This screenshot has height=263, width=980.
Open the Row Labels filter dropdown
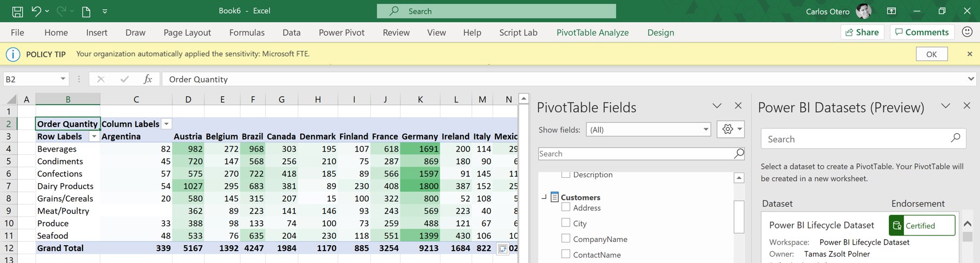click(x=94, y=136)
